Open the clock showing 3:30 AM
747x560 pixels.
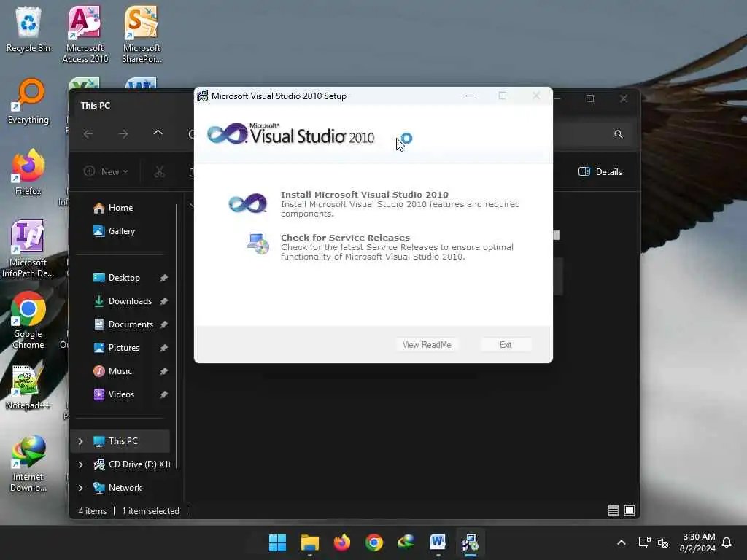698,542
